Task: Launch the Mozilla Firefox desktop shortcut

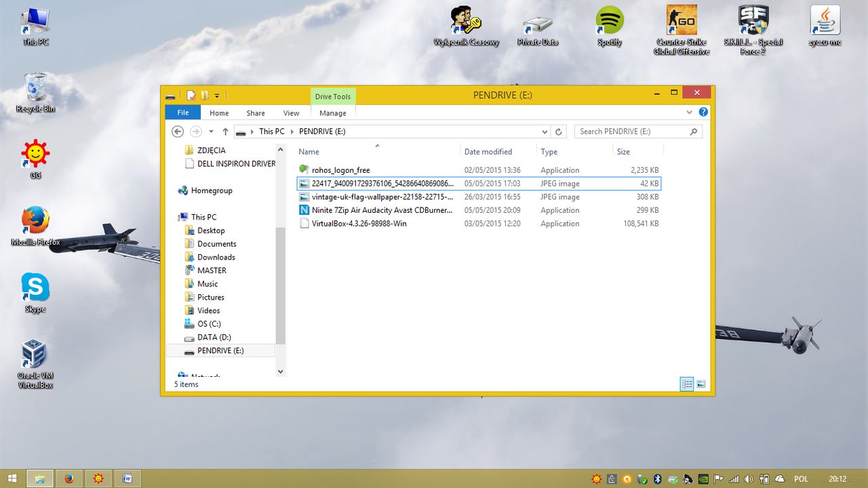Action: point(35,226)
